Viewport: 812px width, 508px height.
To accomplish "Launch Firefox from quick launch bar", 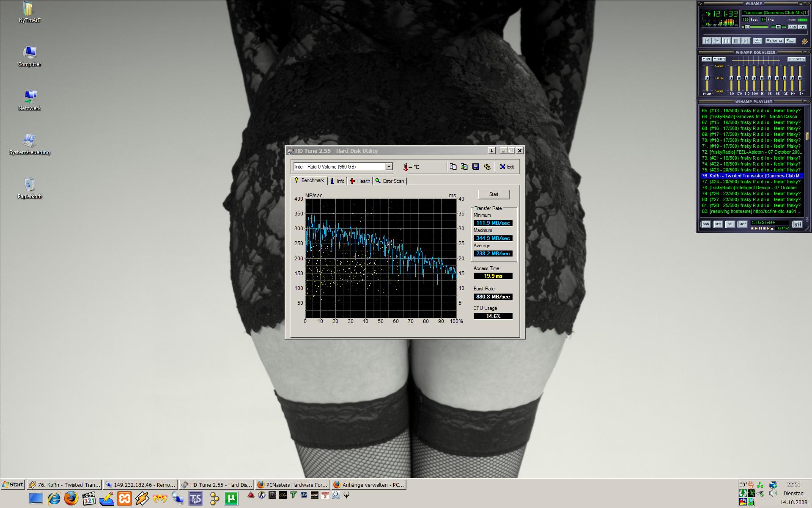I will point(71,499).
